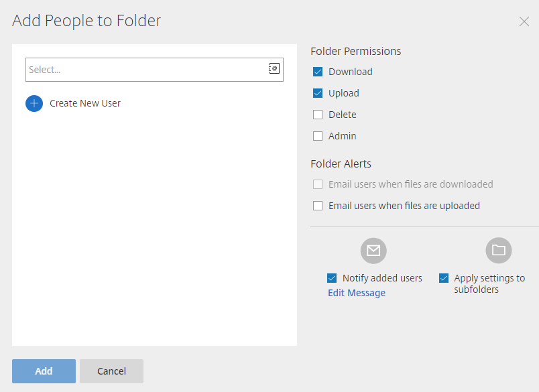Close the Add People to Folder dialog
The height and width of the screenshot is (392, 539).
coord(524,21)
